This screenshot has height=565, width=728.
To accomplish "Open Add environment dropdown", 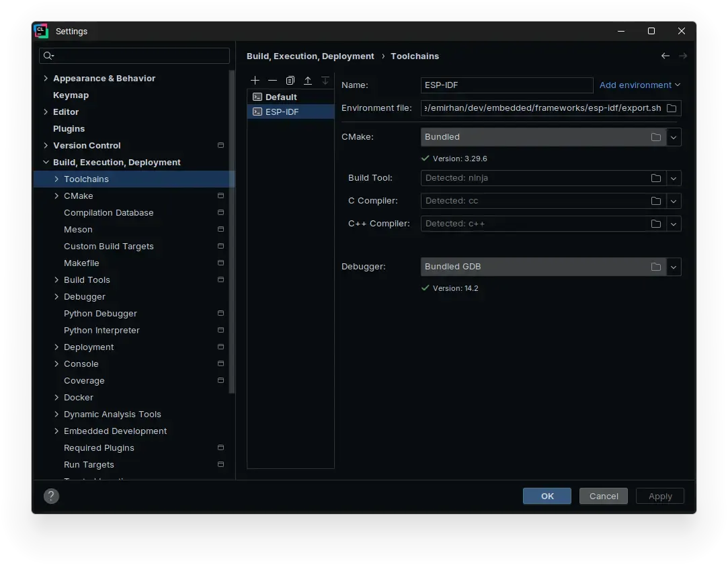I will (x=640, y=85).
